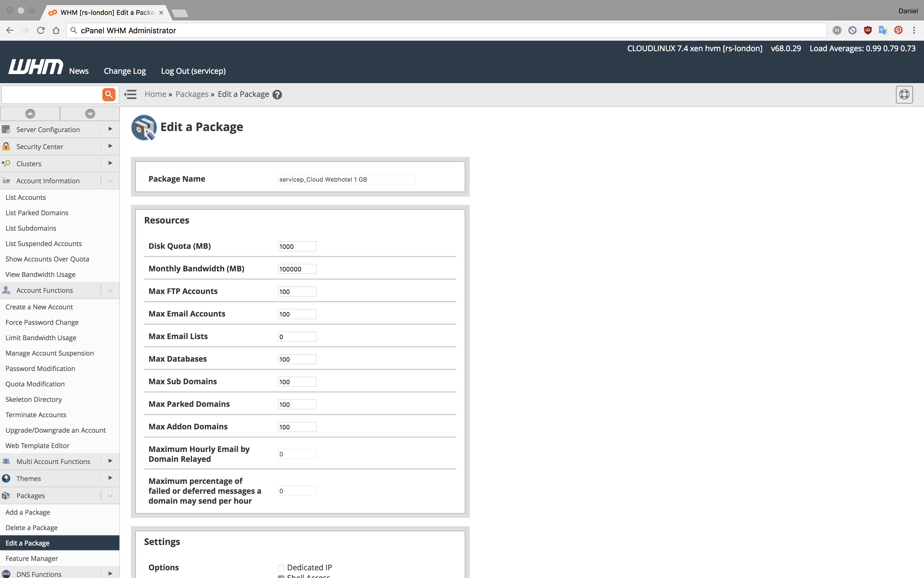Reload the page with the refresh icon
Image resolution: width=924 pixels, height=578 pixels.
(x=40, y=30)
